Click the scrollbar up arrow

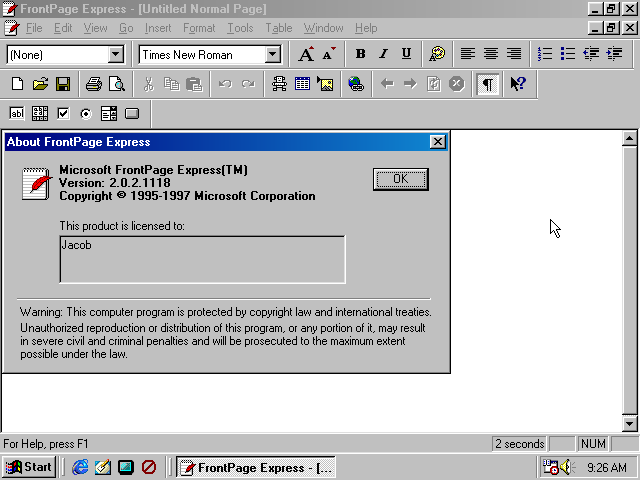point(629,139)
